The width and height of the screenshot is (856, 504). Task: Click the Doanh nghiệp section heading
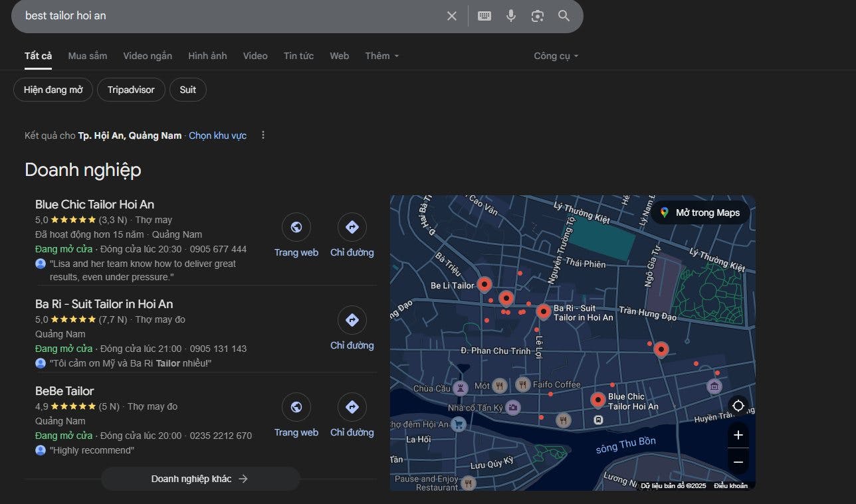tap(83, 170)
